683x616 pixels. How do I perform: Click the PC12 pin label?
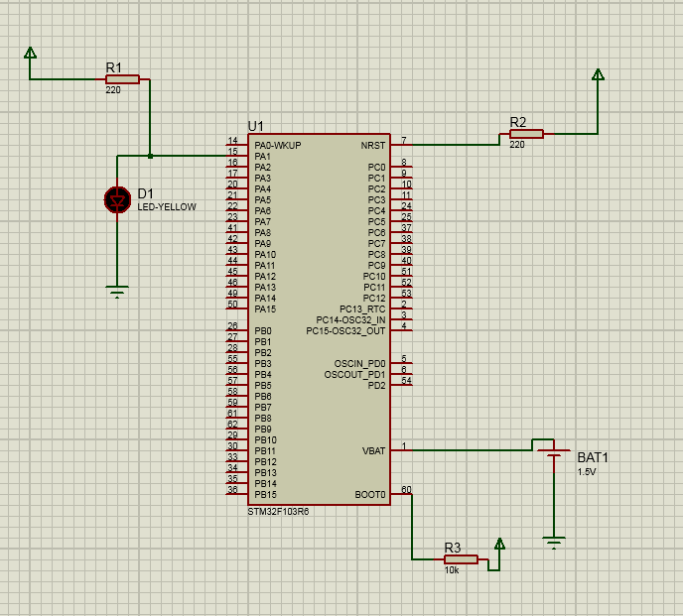[374, 299]
